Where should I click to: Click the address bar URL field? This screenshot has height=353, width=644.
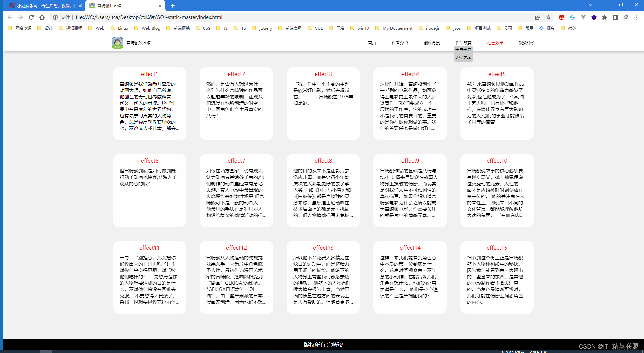[x=301, y=17]
